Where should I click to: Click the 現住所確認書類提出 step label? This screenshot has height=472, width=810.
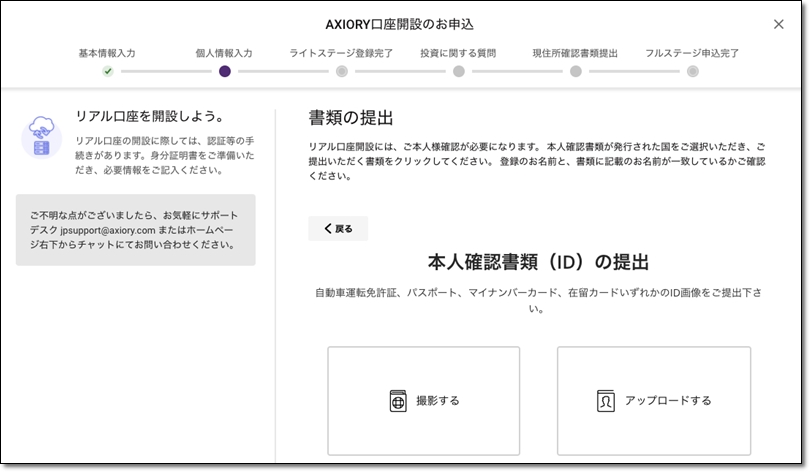575,53
